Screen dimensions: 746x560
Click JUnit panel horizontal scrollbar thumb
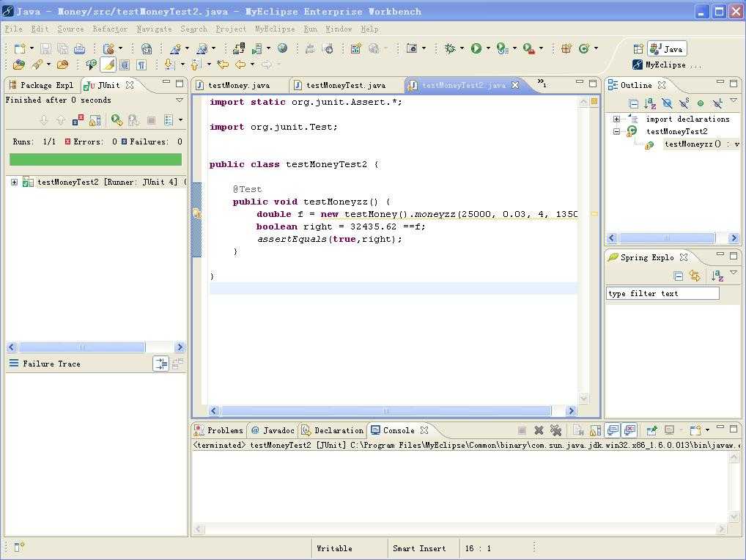[81, 347]
